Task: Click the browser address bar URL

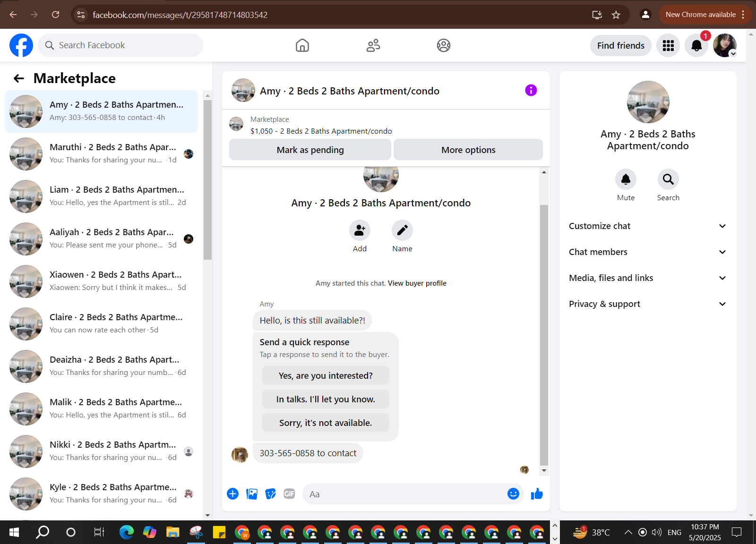Action: coord(180,15)
